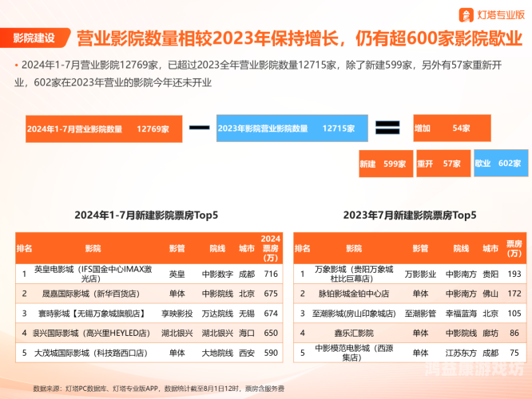Viewport: 532px width, 399px height.
Task: Click the 716 box office value
Action: (x=271, y=274)
